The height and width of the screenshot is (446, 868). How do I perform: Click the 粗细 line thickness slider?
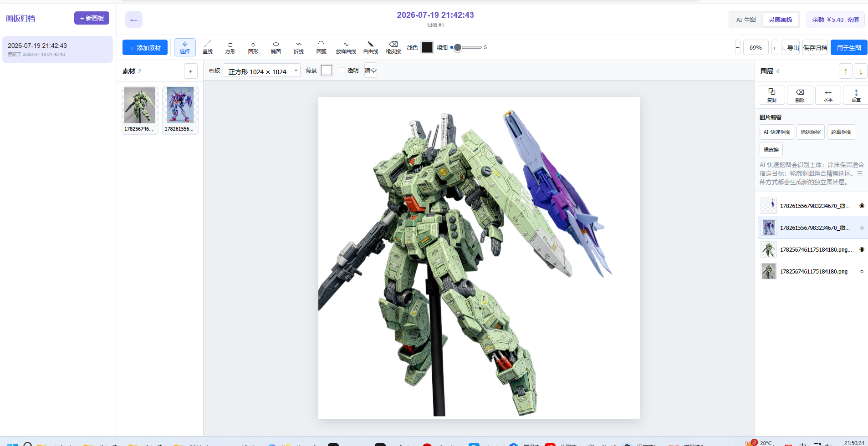[x=466, y=47]
